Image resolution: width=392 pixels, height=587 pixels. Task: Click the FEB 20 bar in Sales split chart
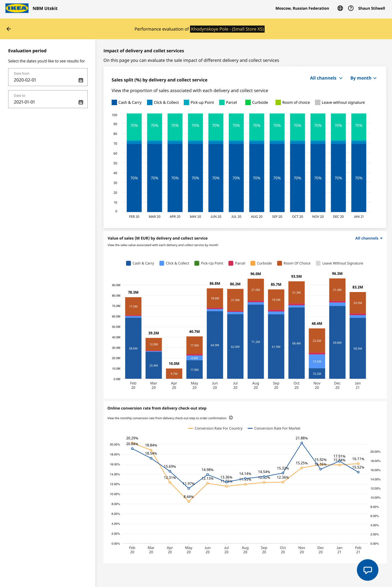[x=134, y=163]
